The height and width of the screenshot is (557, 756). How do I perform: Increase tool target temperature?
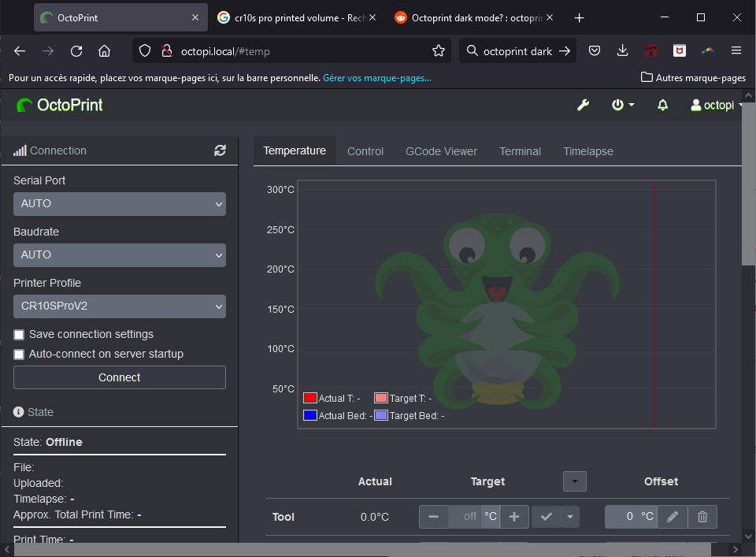pos(514,517)
